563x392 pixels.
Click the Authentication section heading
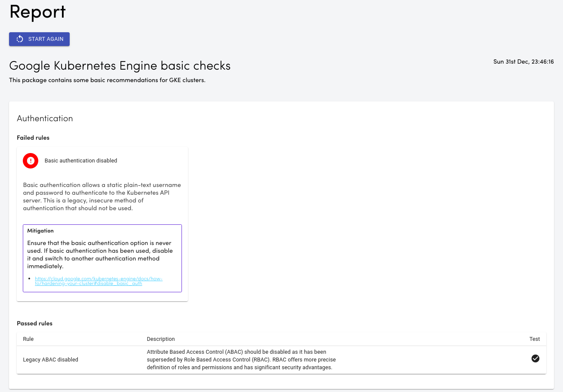click(x=45, y=119)
